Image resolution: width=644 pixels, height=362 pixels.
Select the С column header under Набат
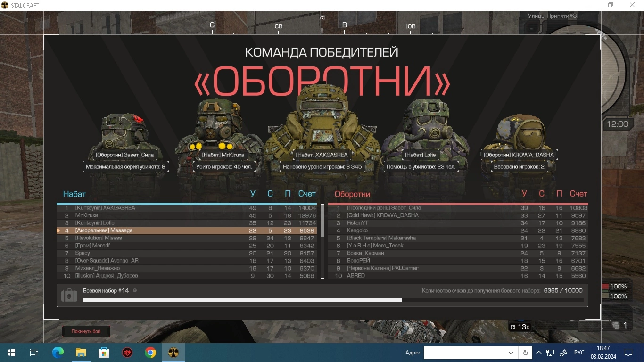pyautogui.click(x=270, y=194)
